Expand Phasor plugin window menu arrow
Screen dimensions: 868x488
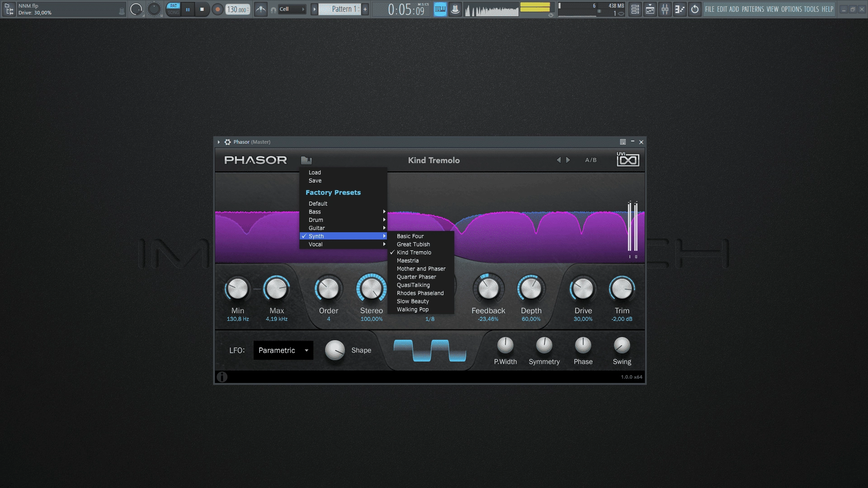219,142
